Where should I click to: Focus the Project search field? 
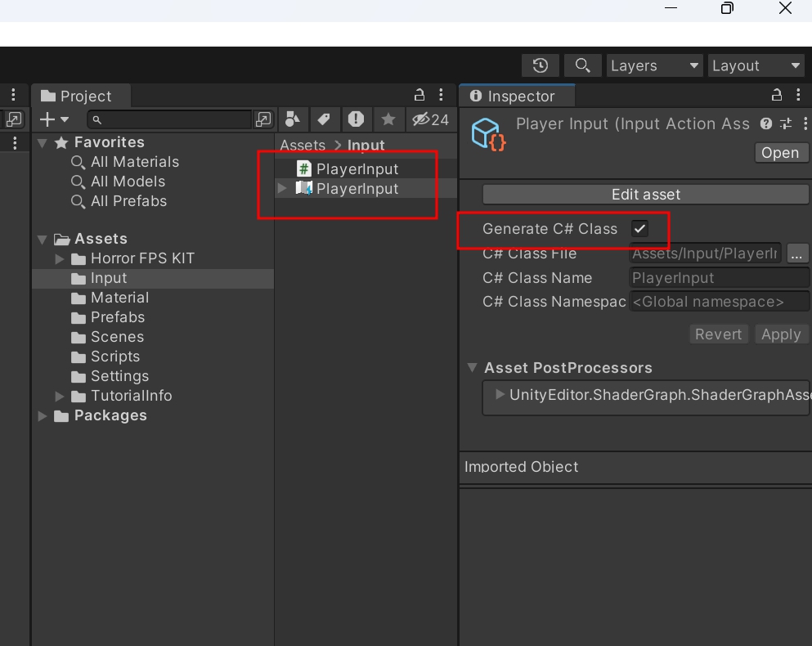point(169,119)
